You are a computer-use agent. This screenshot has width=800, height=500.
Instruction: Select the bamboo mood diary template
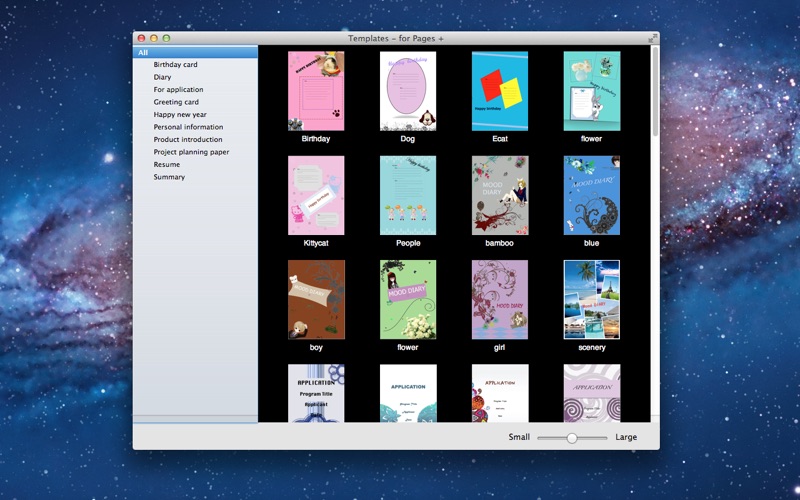click(x=499, y=195)
